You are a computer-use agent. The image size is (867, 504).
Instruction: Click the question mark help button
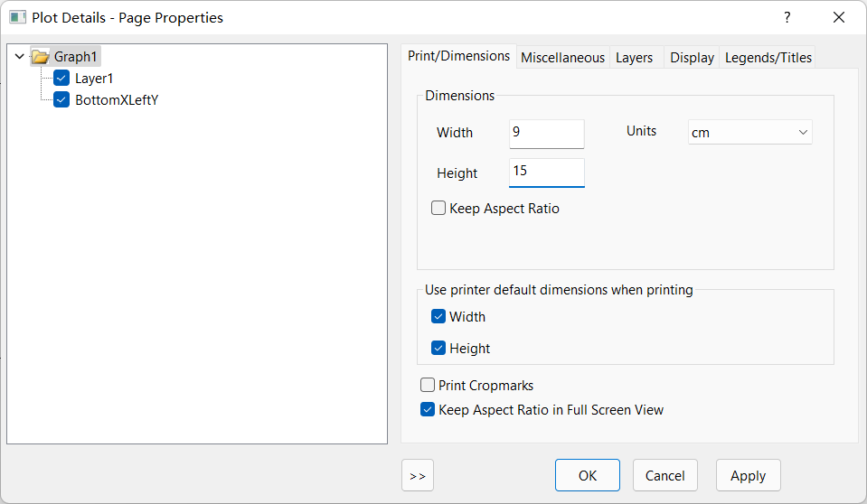click(787, 17)
